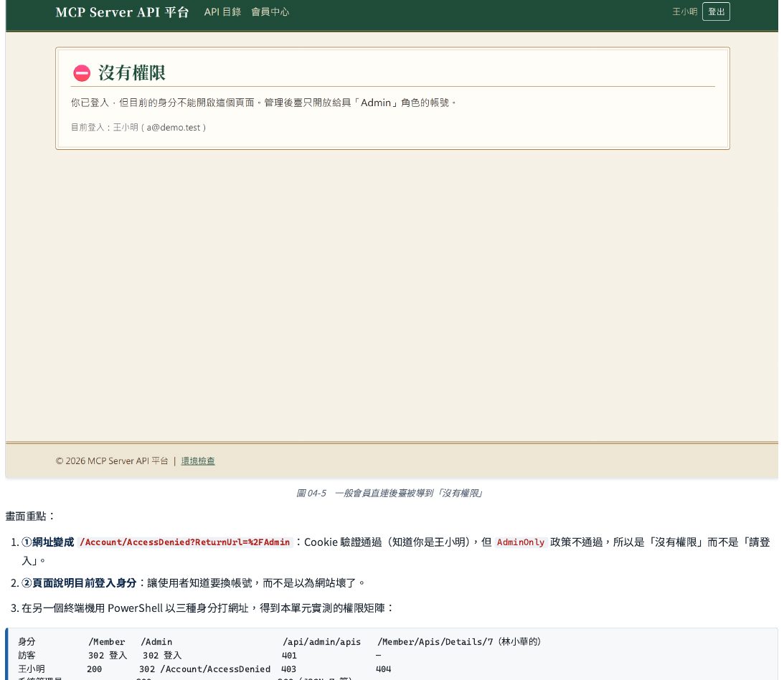The width and height of the screenshot is (784, 680).
Task: Click the 目前登入:王小明 (a@demo.test) line
Action: pos(138,128)
